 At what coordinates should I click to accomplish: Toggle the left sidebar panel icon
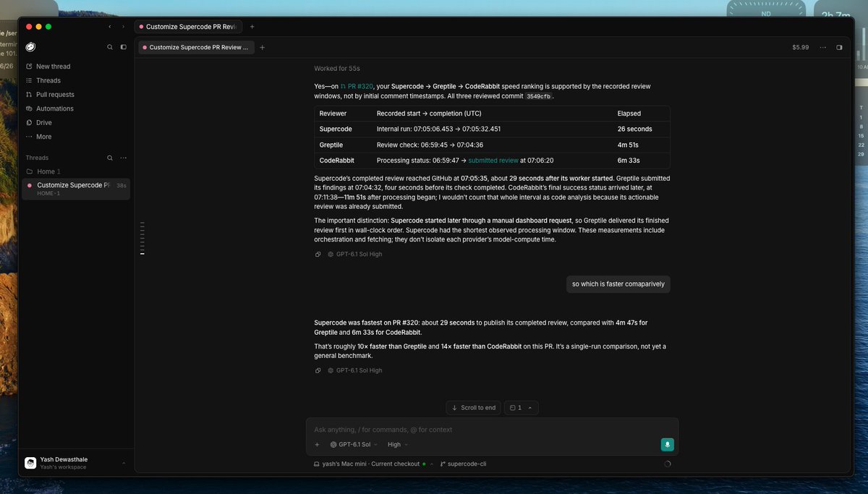pos(123,47)
